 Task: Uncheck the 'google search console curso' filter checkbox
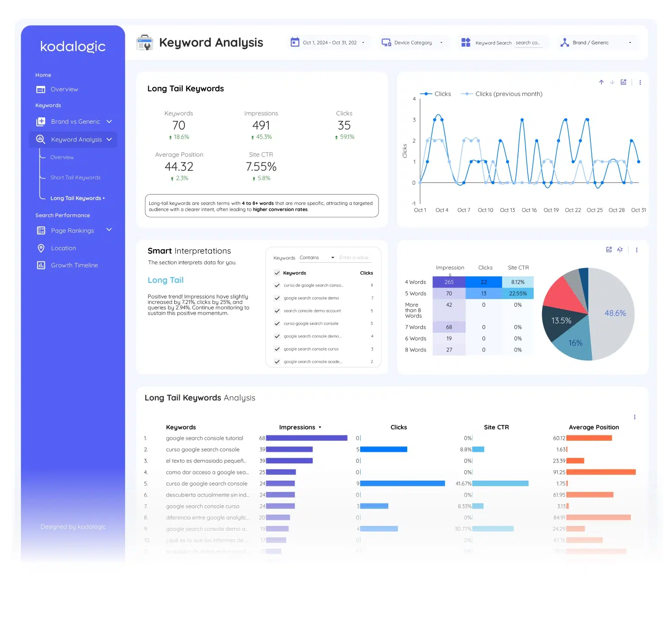(277, 349)
